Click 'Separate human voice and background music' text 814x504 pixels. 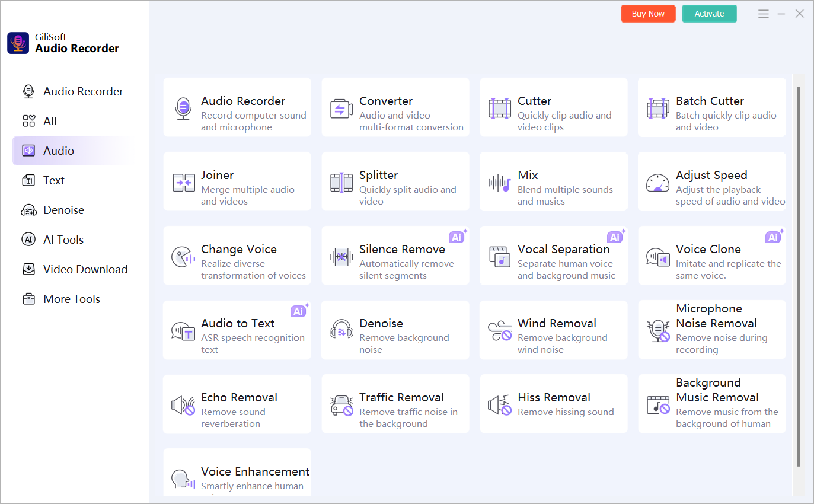pos(566,270)
